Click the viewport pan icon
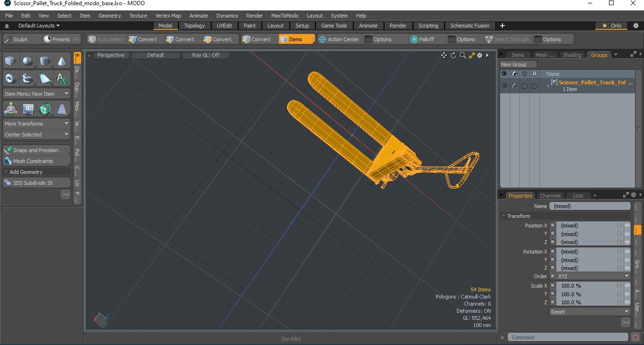 tap(444, 55)
